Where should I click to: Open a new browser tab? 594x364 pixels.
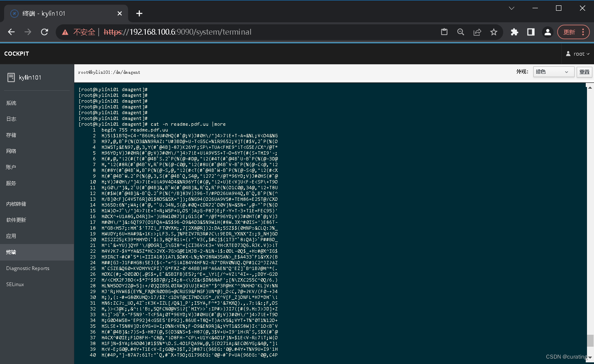point(139,13)
